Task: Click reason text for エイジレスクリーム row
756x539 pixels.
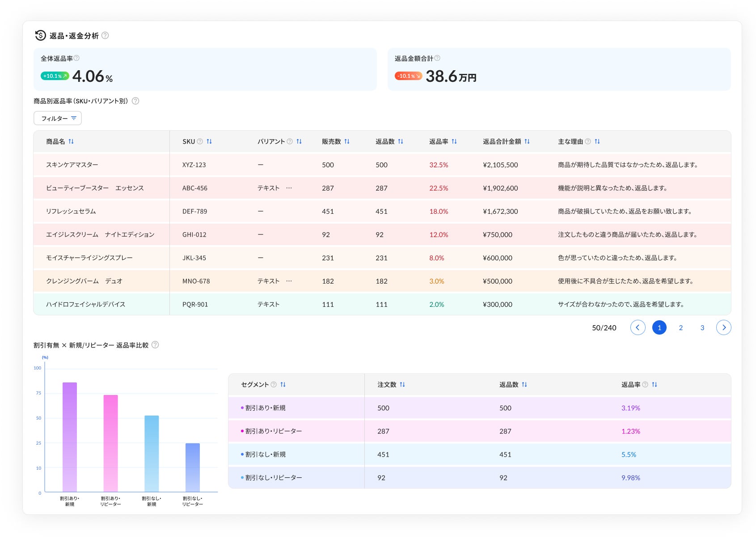Action: [627, 234]
